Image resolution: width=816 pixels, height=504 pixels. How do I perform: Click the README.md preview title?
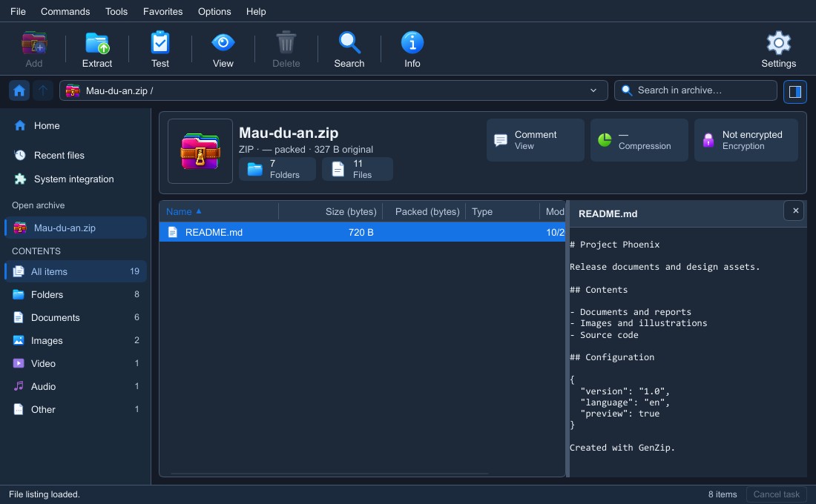(608, 213)
